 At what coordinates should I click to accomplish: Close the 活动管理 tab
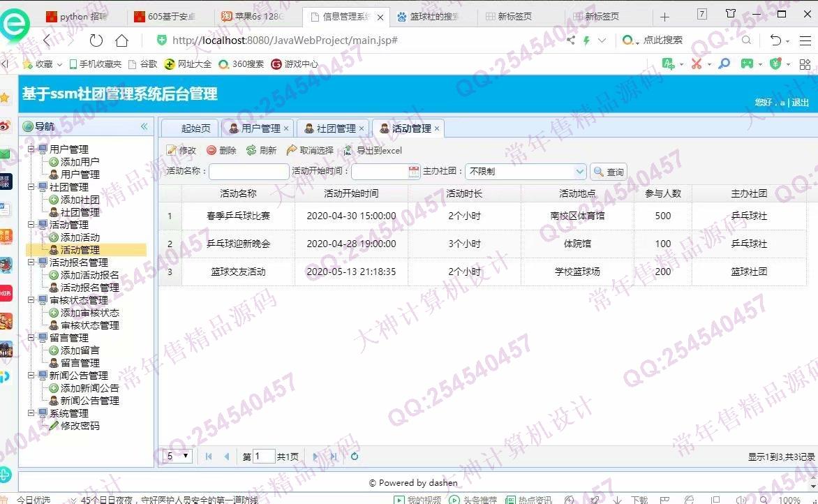pos(437,128)
